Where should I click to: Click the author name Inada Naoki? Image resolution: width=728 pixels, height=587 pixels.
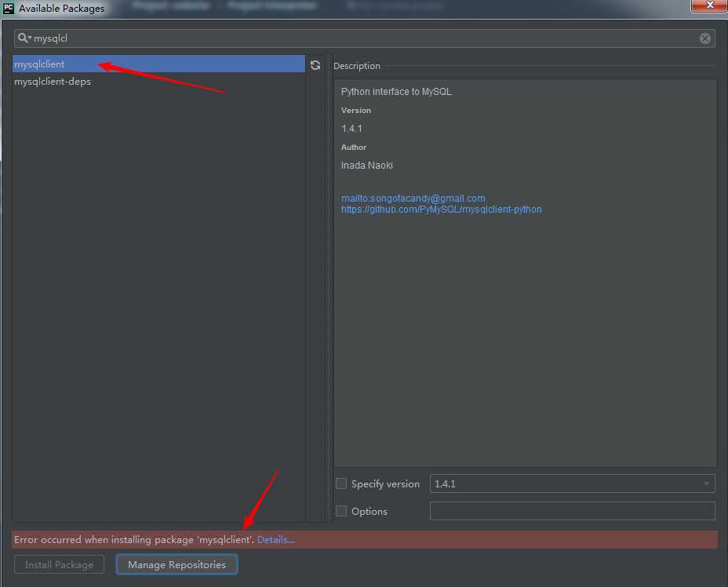tap(367, 166)
